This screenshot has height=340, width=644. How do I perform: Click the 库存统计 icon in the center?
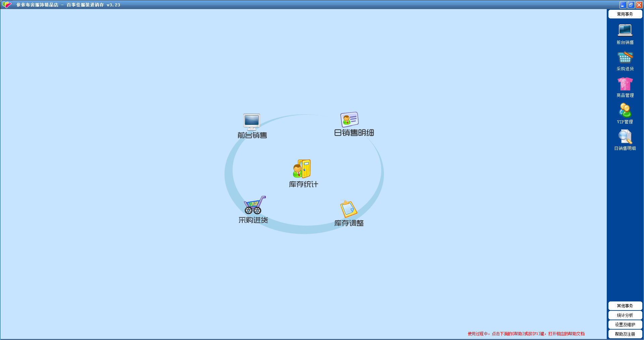[302, 169]
